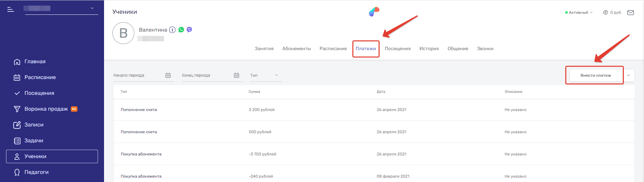
Task: Click the info icon beside student name
Action: click(172, 30)
